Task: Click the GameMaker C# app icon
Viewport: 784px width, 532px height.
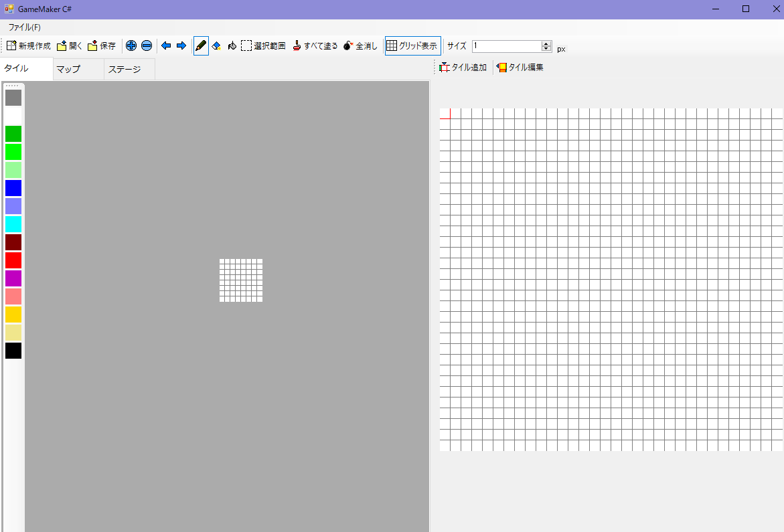Action: tap(9, 9)
